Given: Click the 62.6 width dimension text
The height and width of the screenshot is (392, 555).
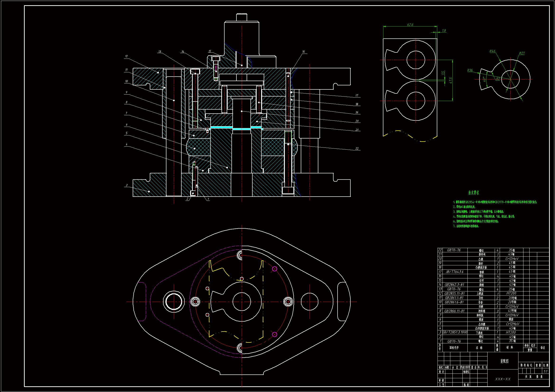Looking at the screenshot, I should tap(410, 25).
